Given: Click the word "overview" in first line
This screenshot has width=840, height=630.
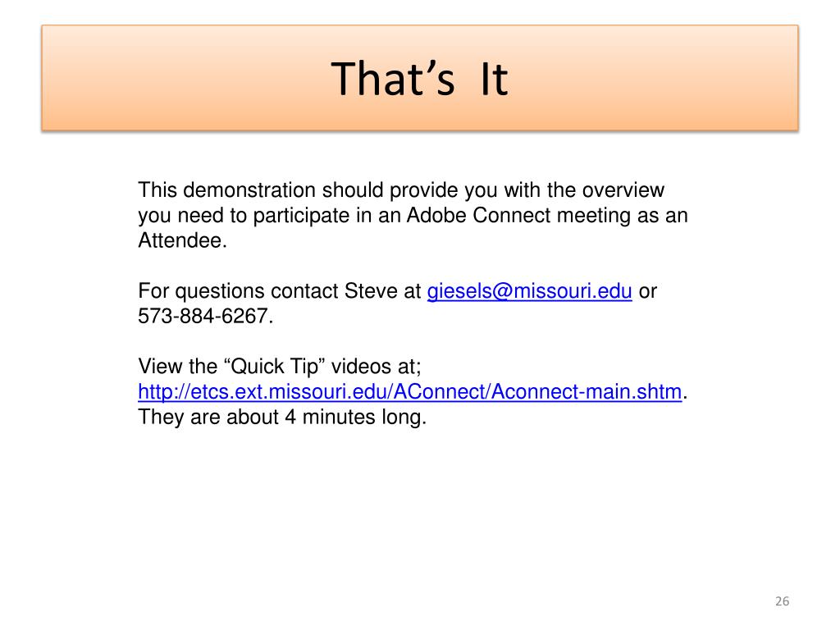Looking at the screenshot, I should pos(623,190).
